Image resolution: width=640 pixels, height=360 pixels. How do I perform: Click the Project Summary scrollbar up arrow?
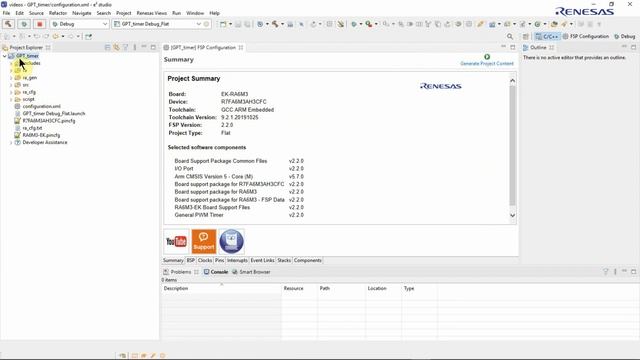(512, 80)
